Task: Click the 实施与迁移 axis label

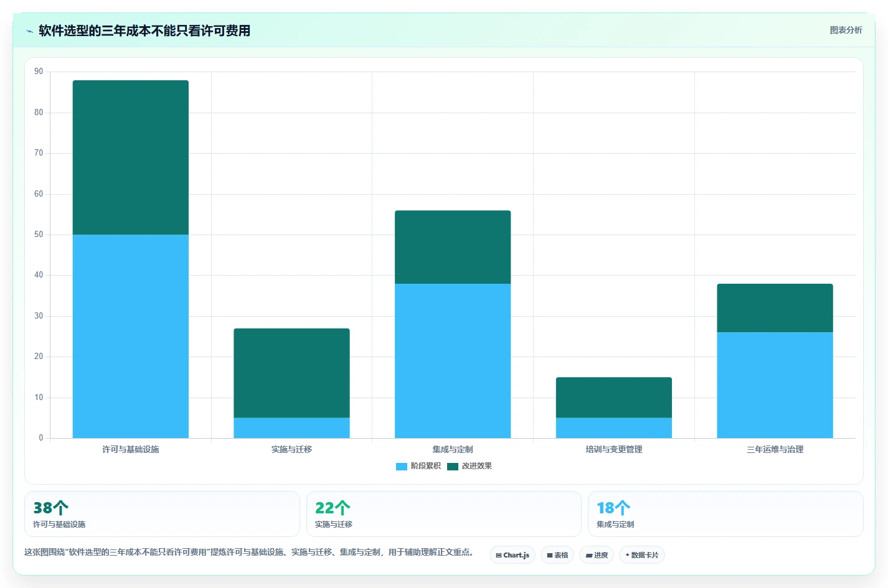Action: (291, 449)
